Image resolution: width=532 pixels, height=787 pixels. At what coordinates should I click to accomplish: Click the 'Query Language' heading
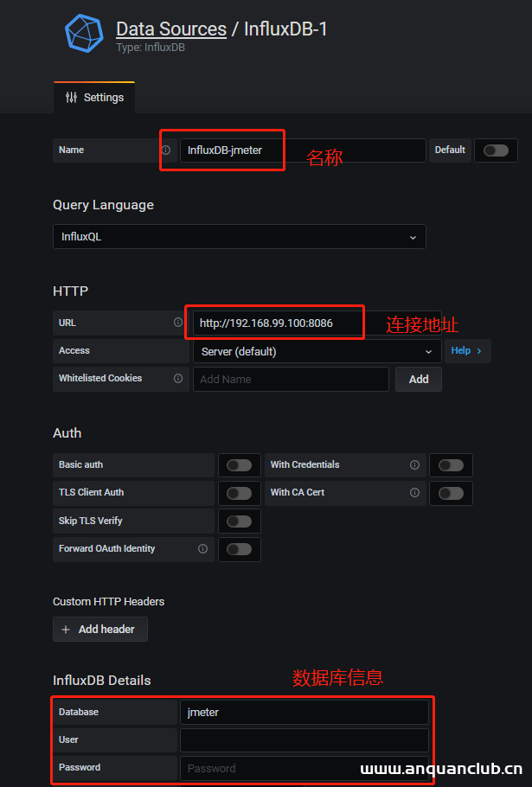[x=104, y=205]
